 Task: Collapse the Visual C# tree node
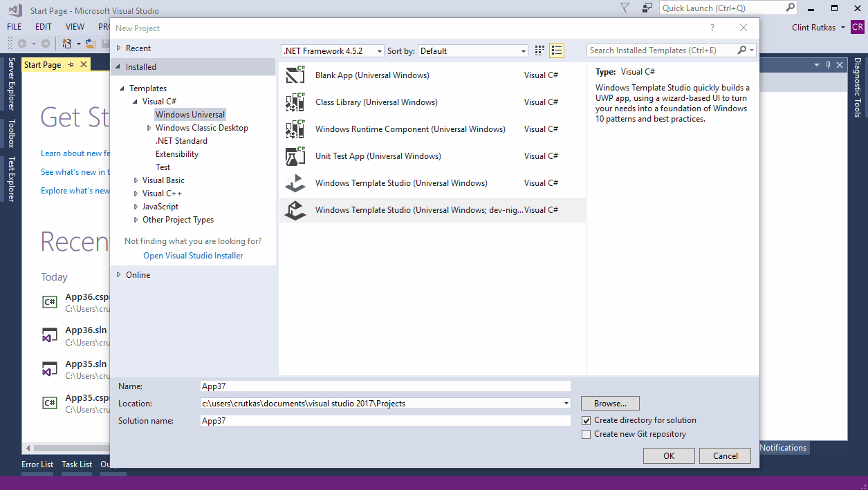pos(136,102)
